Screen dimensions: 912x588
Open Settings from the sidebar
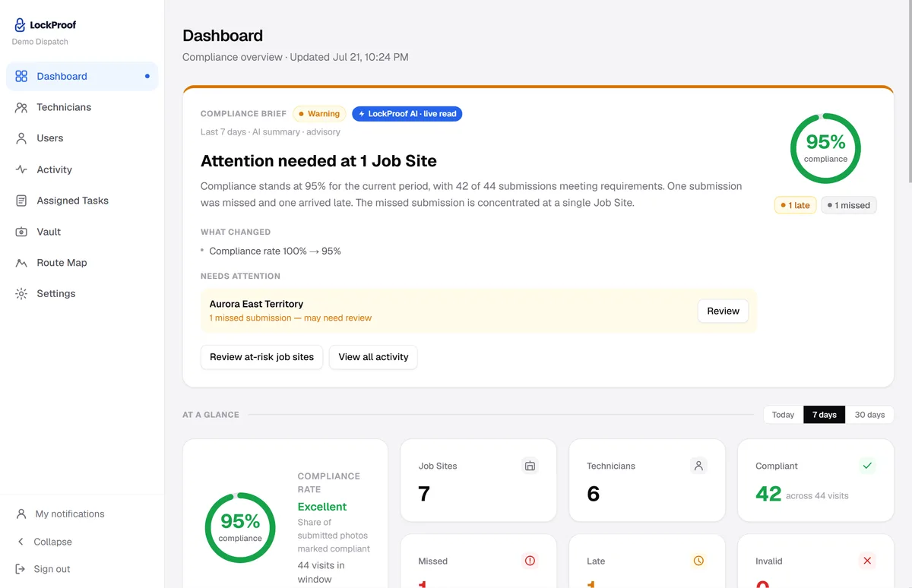(82, 293)
